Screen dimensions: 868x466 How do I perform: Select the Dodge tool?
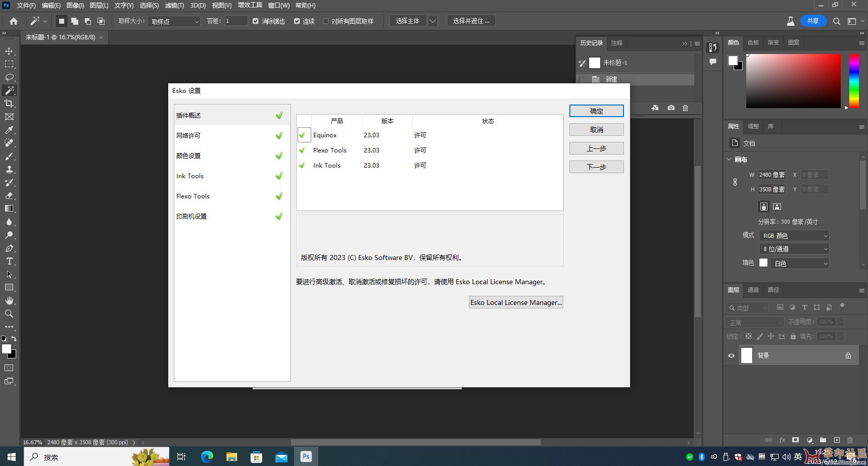click(9, 235)
